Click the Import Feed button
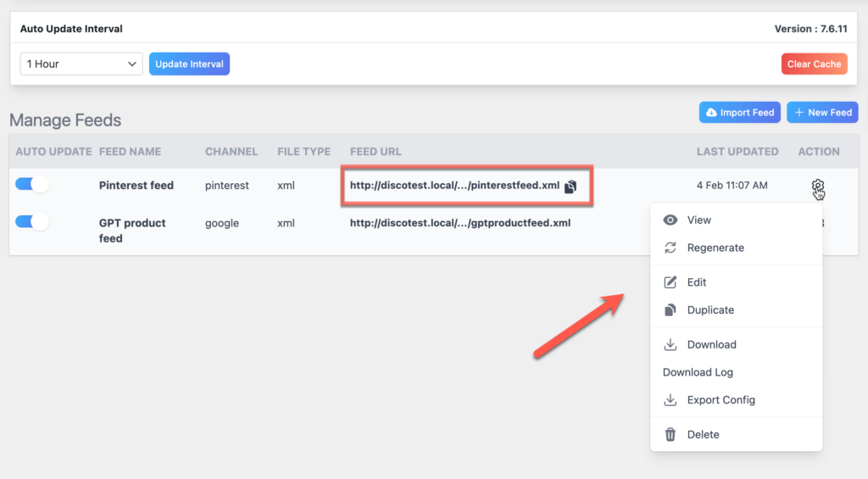The height and width of the screenshot is (479, 868). click(x=739, y=113)
